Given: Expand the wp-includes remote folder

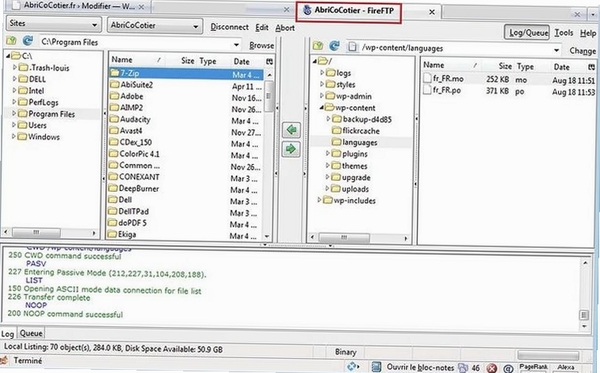Looking at the screenshot, I should point(319,200).
